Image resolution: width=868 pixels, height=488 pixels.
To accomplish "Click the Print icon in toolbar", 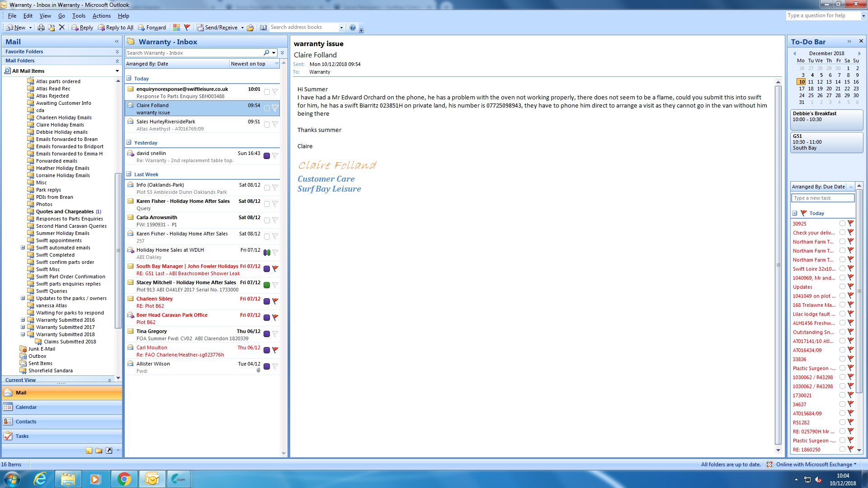I will click(x=41, y=28).
